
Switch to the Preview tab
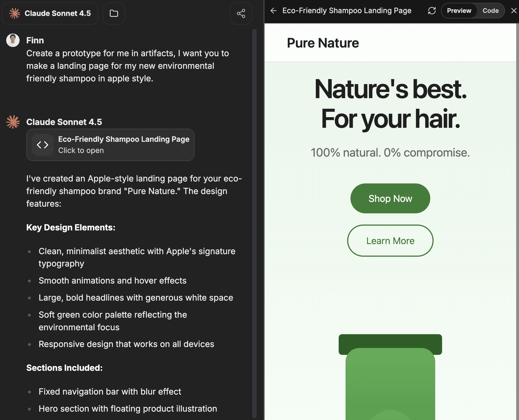pyautogui.click(x=459, y=11)
